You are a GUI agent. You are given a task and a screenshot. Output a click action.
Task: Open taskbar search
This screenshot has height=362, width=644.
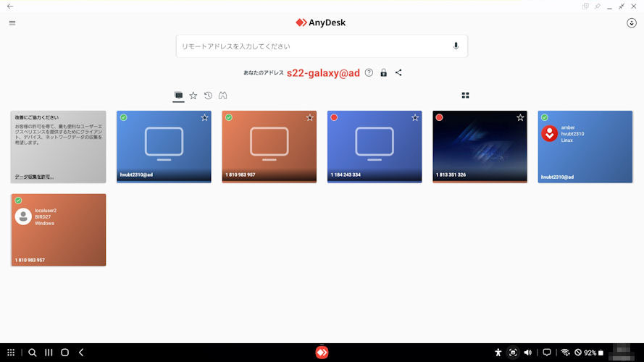click(33, 353)
